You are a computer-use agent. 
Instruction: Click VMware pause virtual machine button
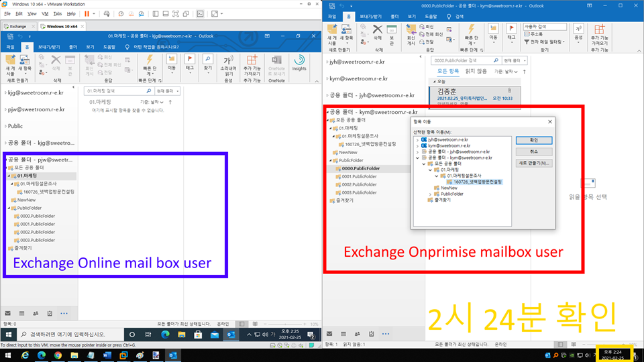[x=87, y=13]
